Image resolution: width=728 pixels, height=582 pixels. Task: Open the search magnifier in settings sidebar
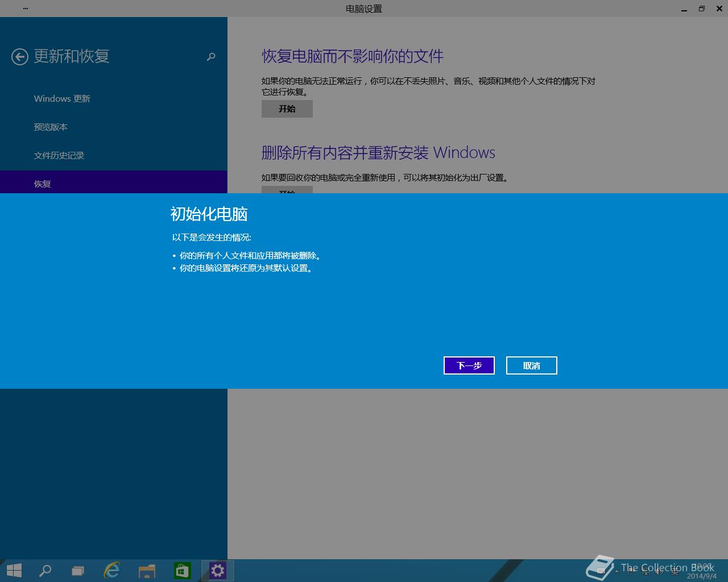[211, 57]
